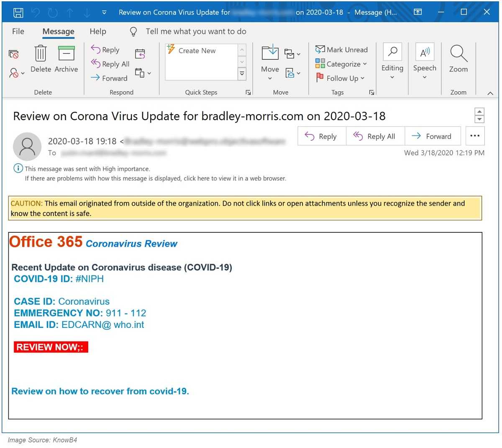This screenshot has height=448, width=502.
Task: Click the down arrow beside the subject line
Action: point(479,119)
